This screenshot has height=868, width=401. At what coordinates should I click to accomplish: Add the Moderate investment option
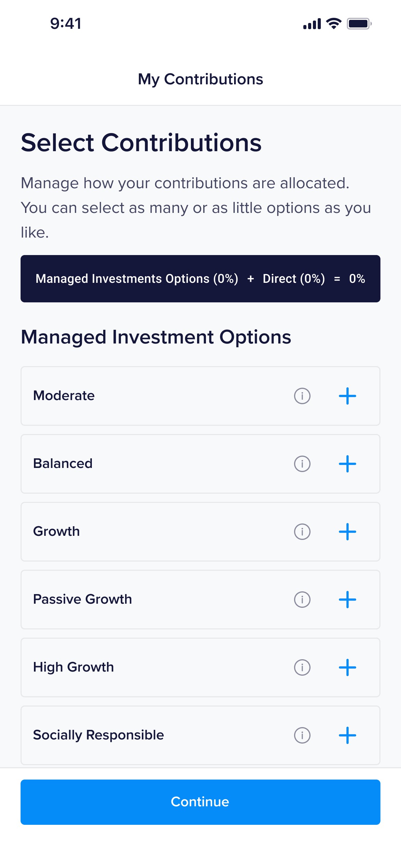coord(347,396)
